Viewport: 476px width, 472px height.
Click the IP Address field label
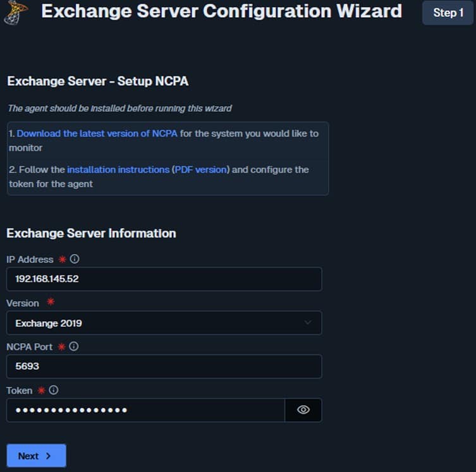coord(30,259)
